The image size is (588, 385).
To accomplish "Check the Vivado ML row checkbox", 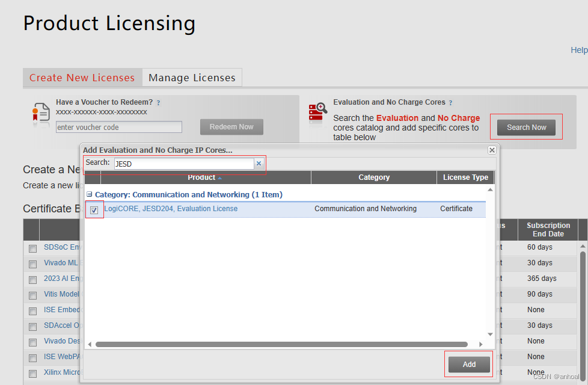I will pyautogui.click(x=32, y=263).
